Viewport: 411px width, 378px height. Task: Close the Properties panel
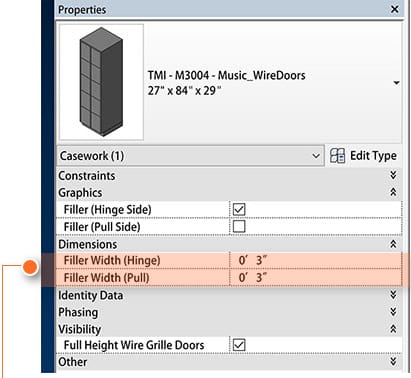[394, 9]
